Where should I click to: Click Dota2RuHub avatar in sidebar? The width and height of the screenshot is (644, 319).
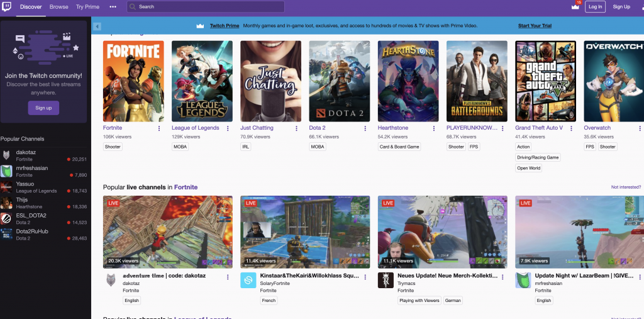pyautogui.click(x=6, y=234)
